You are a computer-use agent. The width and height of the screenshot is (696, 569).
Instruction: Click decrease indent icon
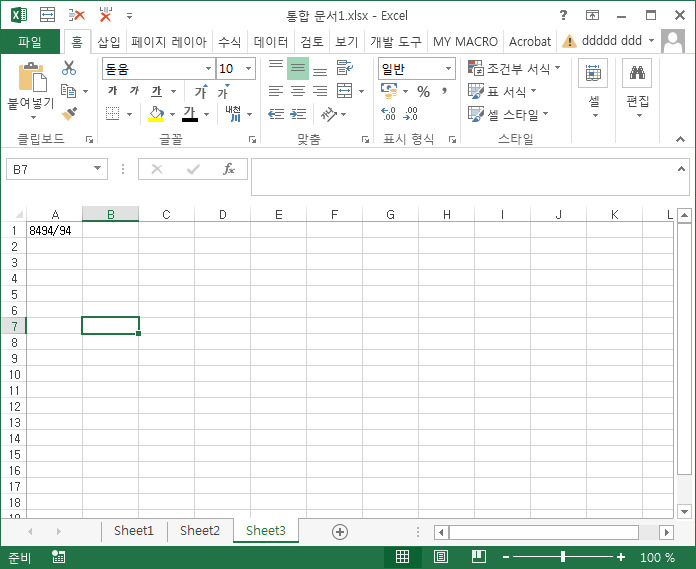point(276,114)
